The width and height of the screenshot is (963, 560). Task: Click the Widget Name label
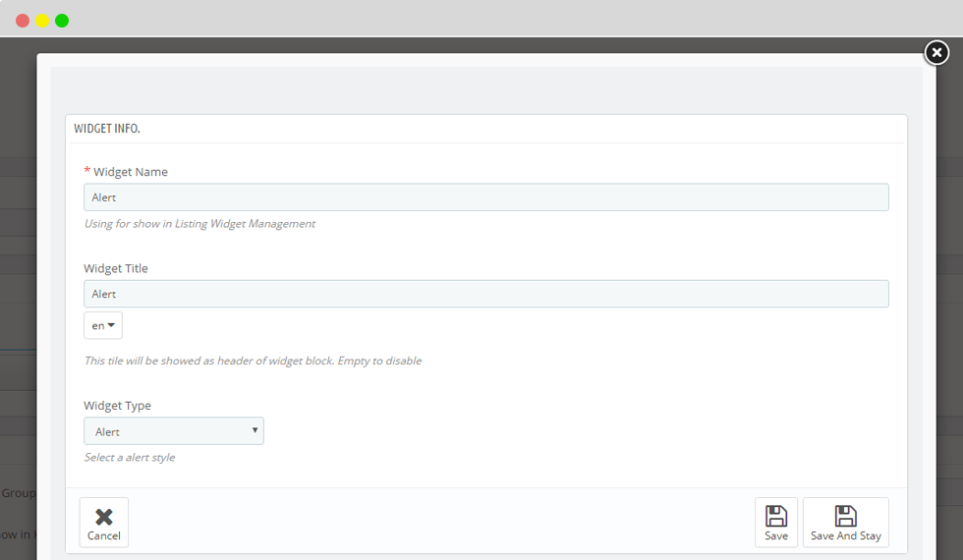coord(130,172)
